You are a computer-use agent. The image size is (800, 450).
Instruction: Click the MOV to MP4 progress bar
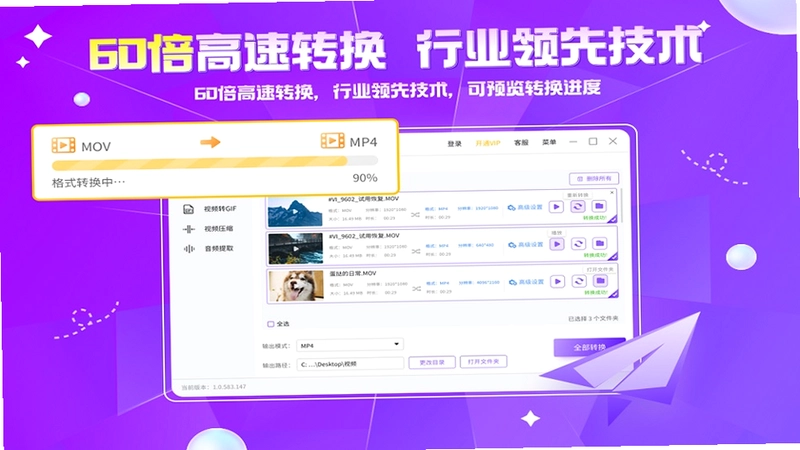click(x=215, y=163)
